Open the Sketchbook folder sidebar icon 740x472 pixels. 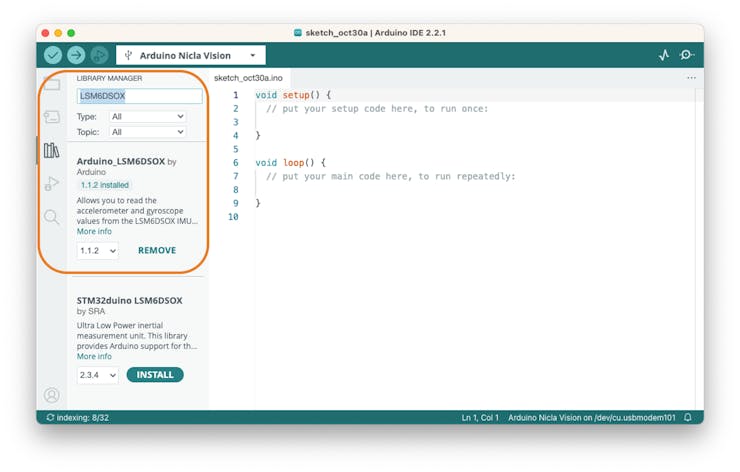point(52,84)
